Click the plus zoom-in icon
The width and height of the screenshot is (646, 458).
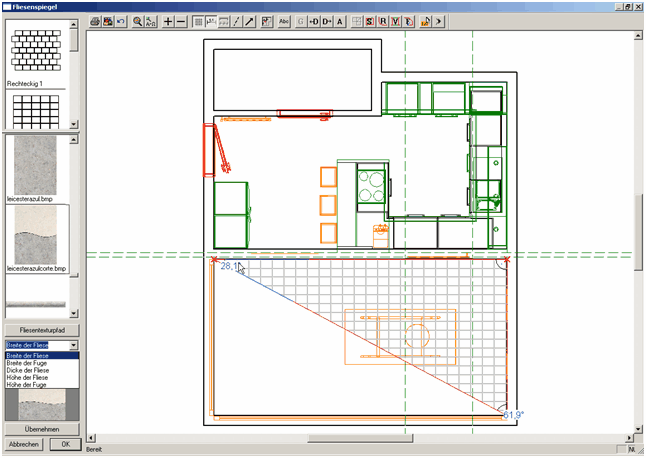(168, 20)
